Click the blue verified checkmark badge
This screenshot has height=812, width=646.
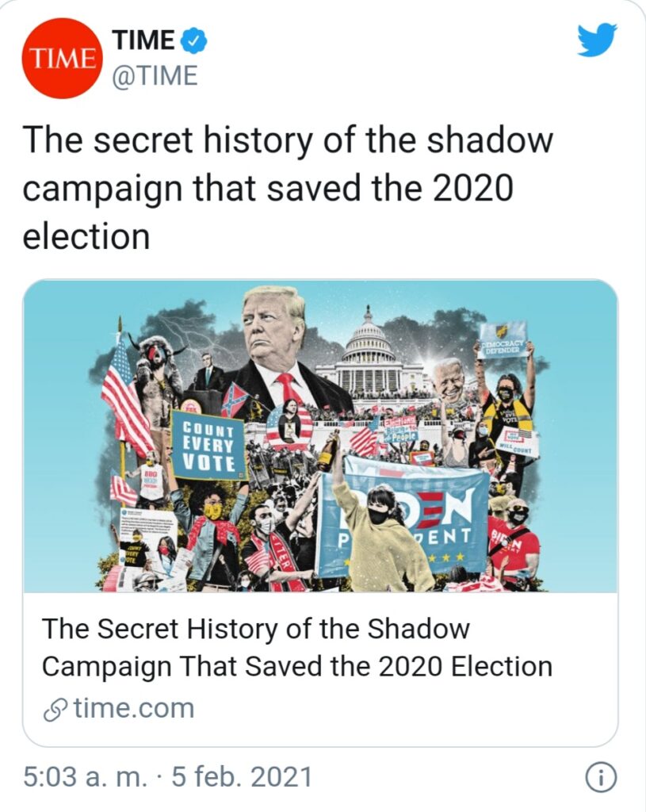[x=193, y=41]
